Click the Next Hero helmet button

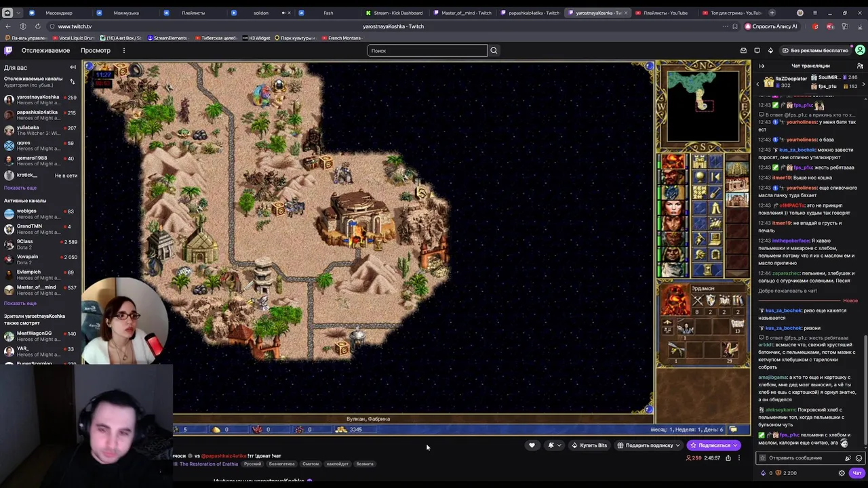pyautogui.click(x=699, y=255)
